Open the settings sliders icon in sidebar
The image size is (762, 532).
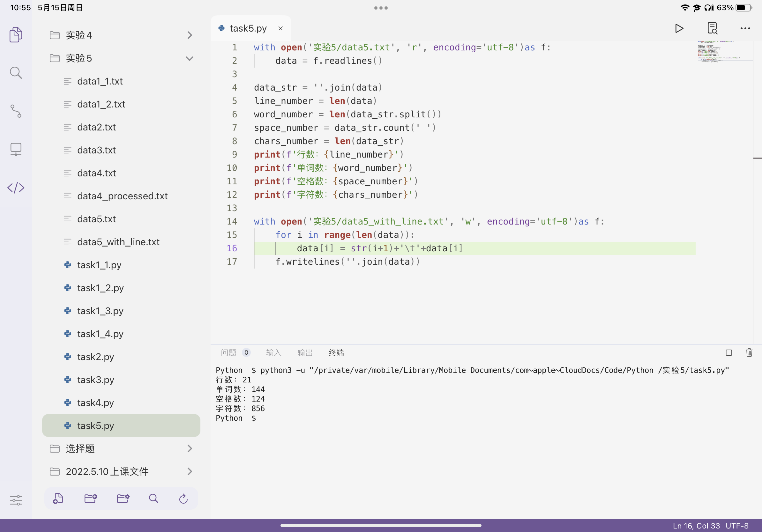tap(16, 500)
